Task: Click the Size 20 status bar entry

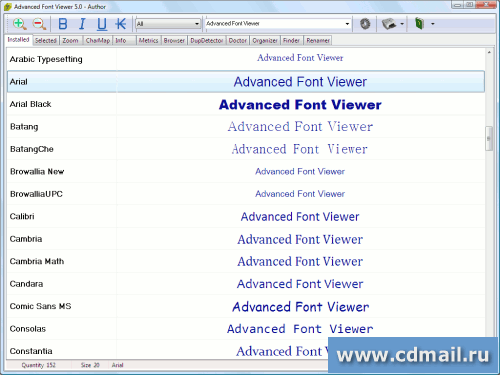Action: point(90,365)
